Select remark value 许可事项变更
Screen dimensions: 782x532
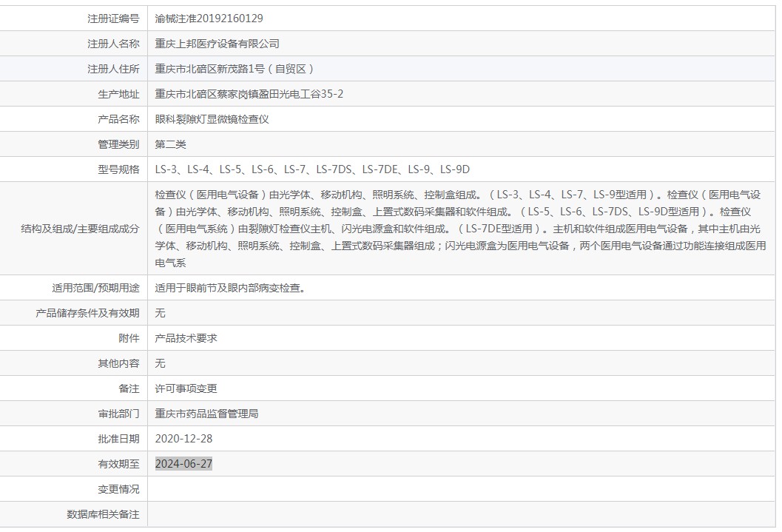point(186,388)
